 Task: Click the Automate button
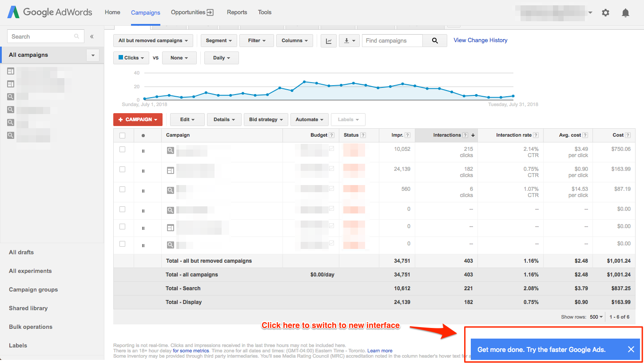[x=310, y=120]
